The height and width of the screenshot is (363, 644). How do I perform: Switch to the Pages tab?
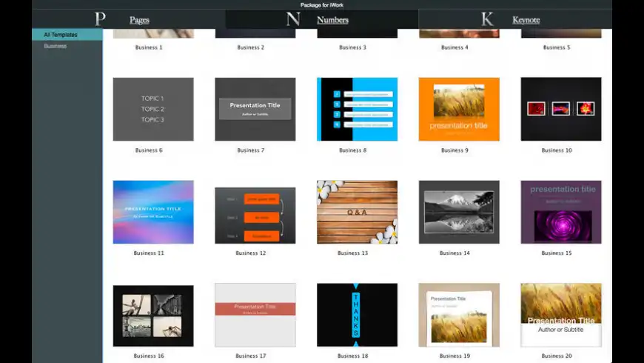pos(139,20)
